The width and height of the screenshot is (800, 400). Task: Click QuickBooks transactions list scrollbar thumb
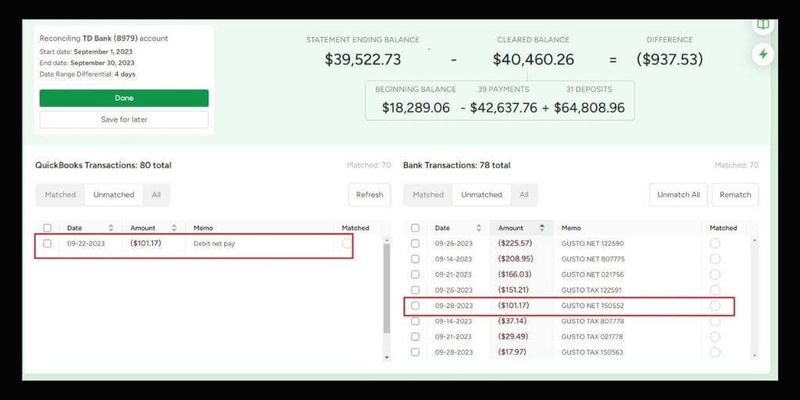pyautogui.click(x=386, y=288)
